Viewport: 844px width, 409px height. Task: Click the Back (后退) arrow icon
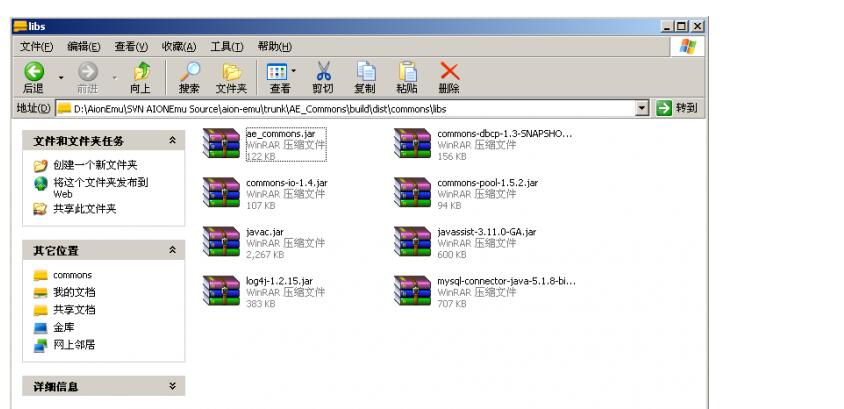(x=33, y=72)
